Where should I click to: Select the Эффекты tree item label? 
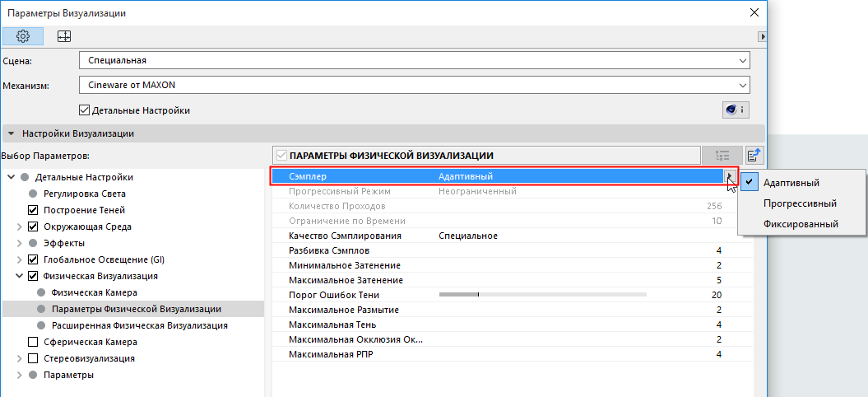tap(63, 244)
